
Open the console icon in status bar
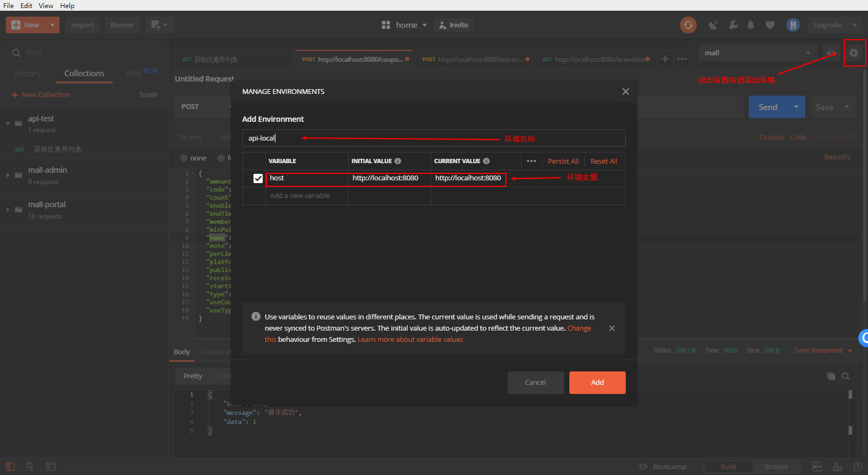tap(50, 466)
